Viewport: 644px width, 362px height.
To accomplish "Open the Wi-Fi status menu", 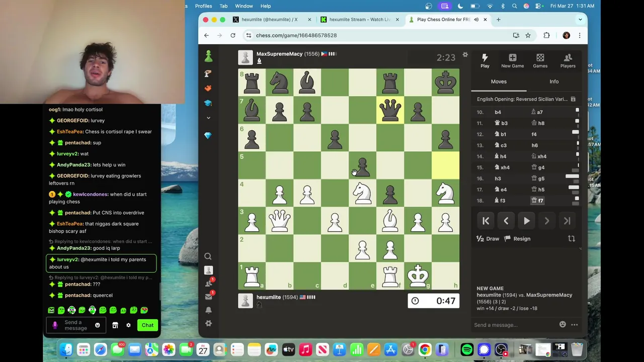I will click(x=490, y=6).
